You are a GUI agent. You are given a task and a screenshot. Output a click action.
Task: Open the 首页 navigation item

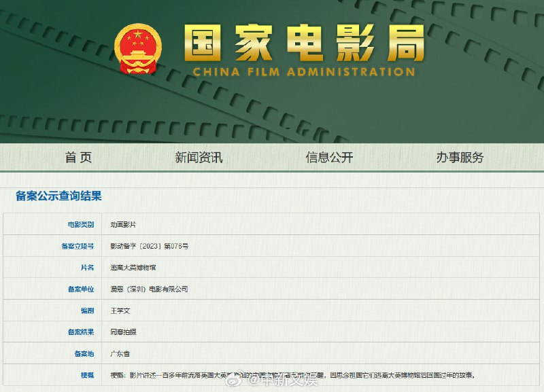pos(76,156)
